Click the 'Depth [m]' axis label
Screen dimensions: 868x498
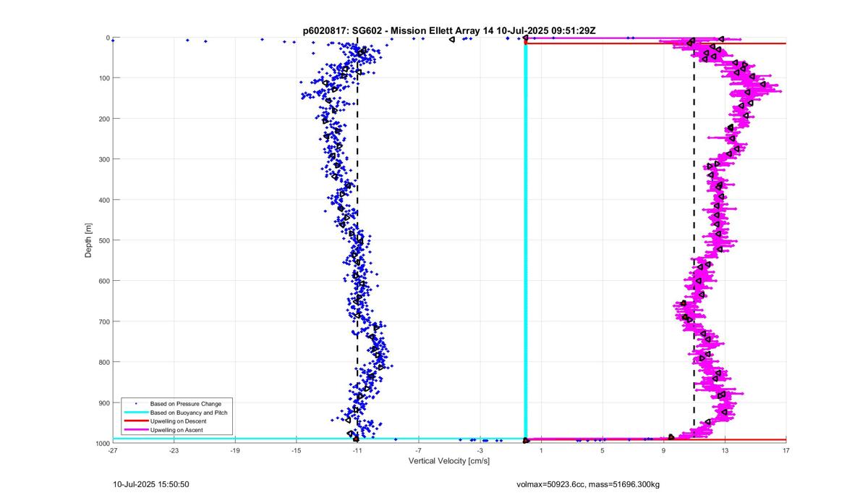[88, 240]
